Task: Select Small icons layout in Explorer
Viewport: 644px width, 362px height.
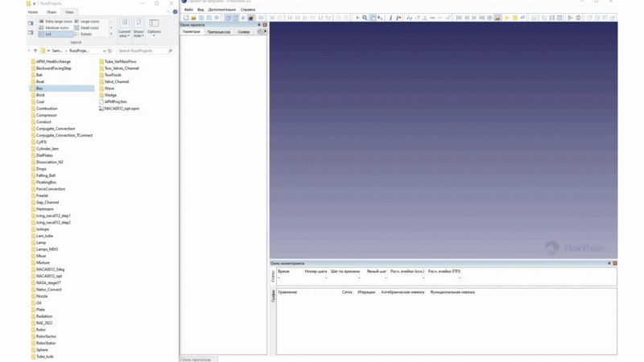Action: [x=87, y=28]
